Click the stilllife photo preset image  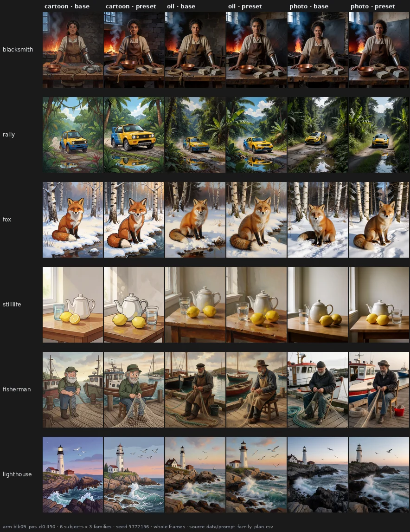tap(379, 305)
